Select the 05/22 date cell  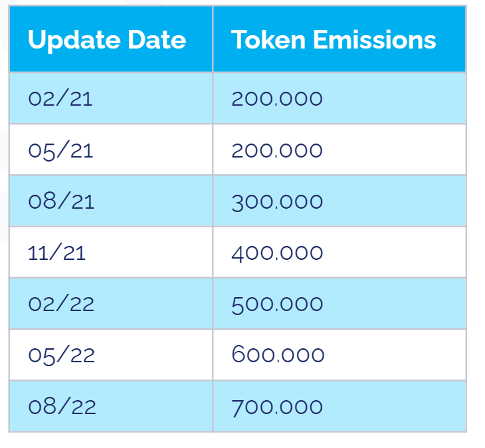click(x=111, y=355)
